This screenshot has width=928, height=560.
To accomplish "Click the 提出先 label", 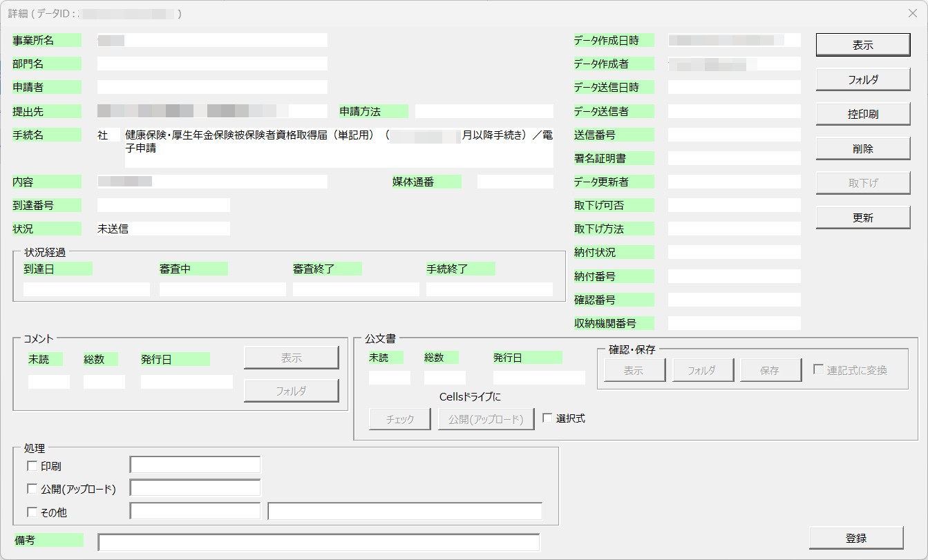I will pos(46,111).
